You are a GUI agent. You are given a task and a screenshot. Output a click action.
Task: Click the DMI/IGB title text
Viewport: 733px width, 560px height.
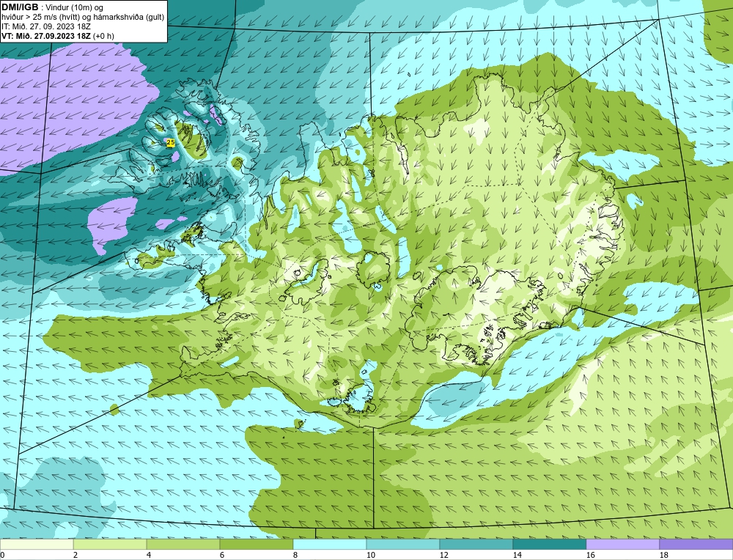[20, 7]
